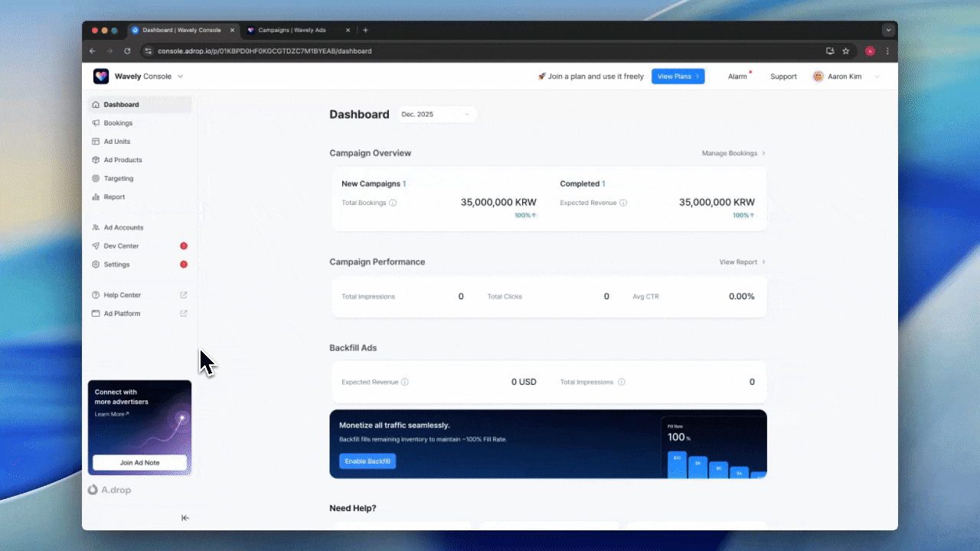The image size is (980, 551).
Task: Click the View Plans button
Action: [x=678, y=77]
